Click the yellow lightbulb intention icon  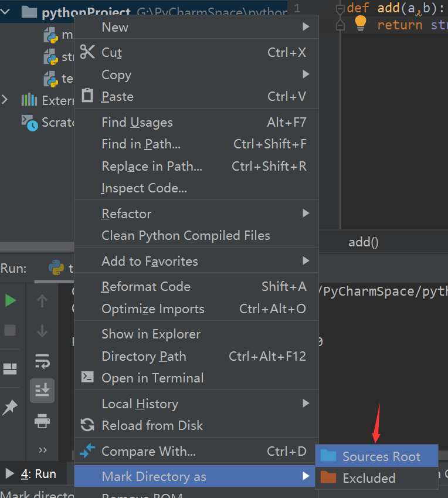(361, 23)
